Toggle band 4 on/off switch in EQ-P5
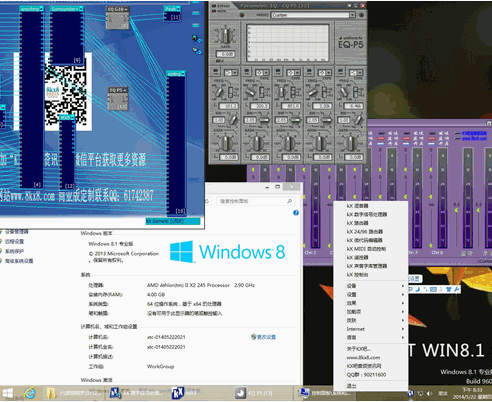 (x=309, y=72)
